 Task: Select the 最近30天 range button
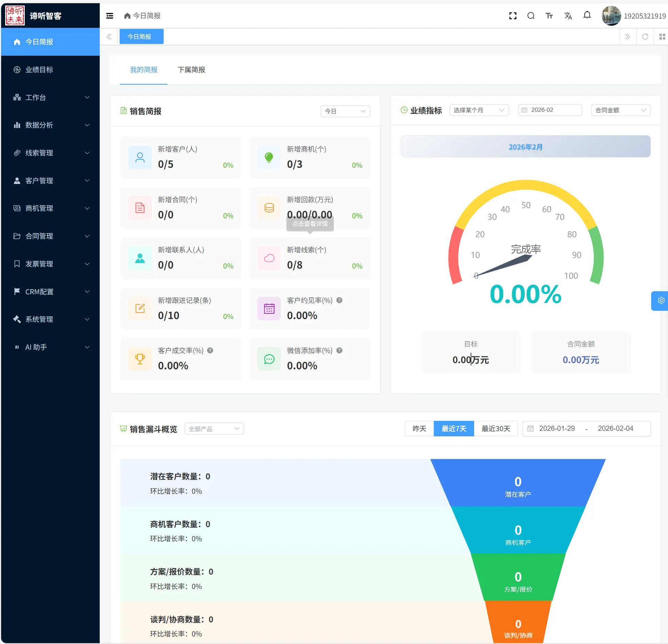coord(496,429)
